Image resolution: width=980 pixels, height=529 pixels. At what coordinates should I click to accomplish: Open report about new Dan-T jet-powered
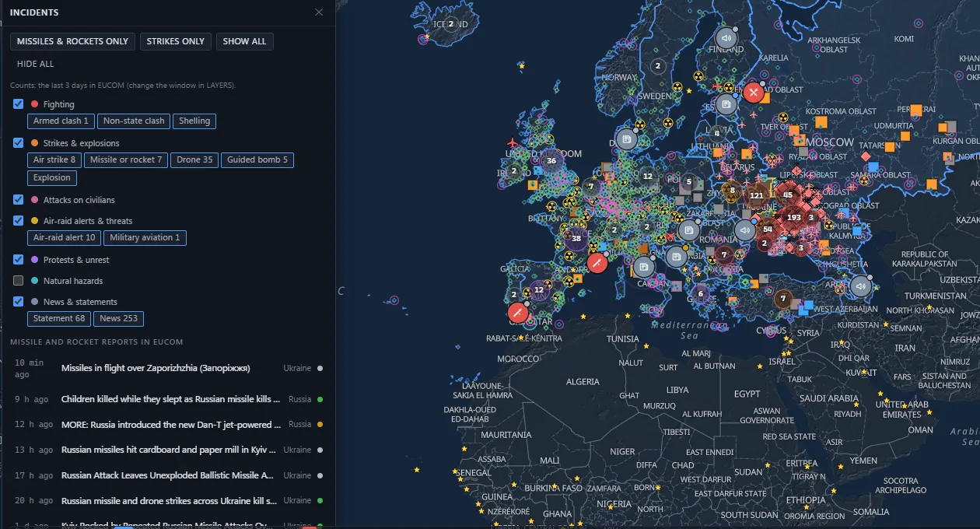pyautogui.click(x=167, y=425)
